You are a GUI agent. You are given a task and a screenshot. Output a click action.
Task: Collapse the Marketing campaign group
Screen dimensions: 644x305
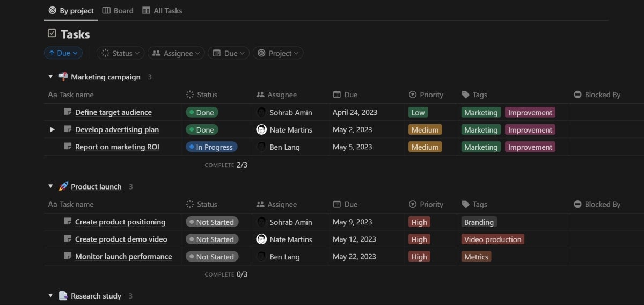click(50, 77)
